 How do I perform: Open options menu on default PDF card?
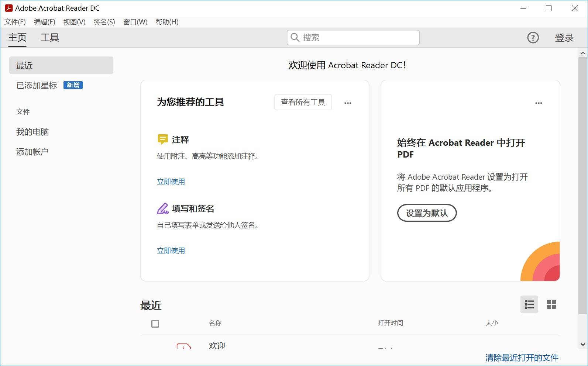(539, 103)
